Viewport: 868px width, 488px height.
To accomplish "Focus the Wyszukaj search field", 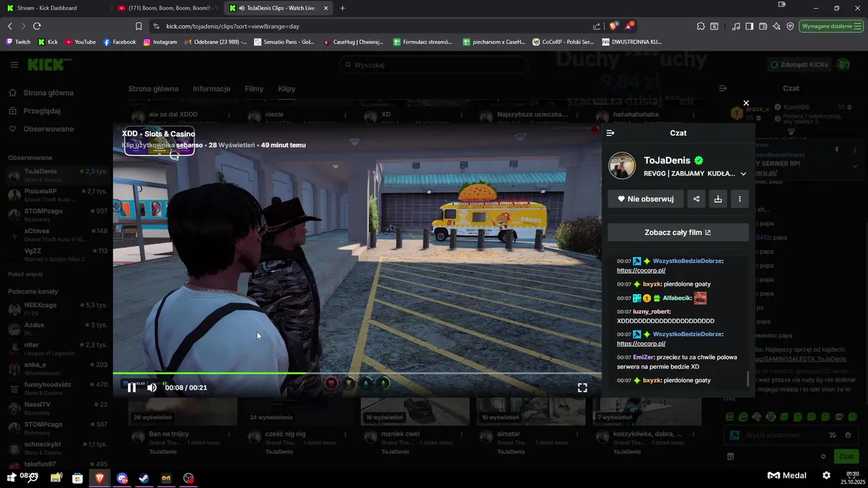I will [434, 65].
